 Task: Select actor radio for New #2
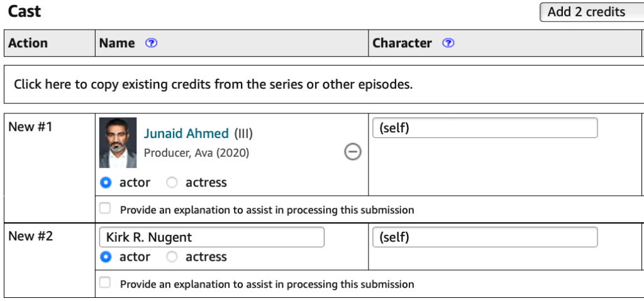[x=106, y=257]
